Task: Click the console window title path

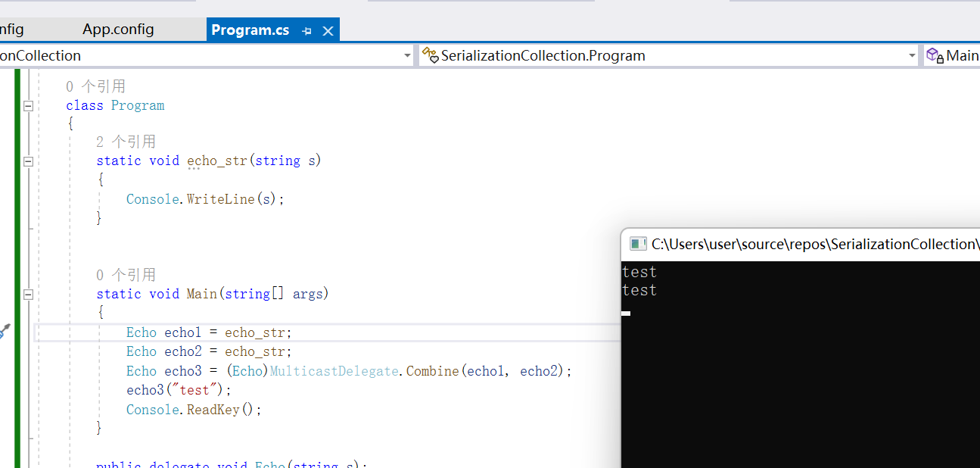Action: point(815,244)
